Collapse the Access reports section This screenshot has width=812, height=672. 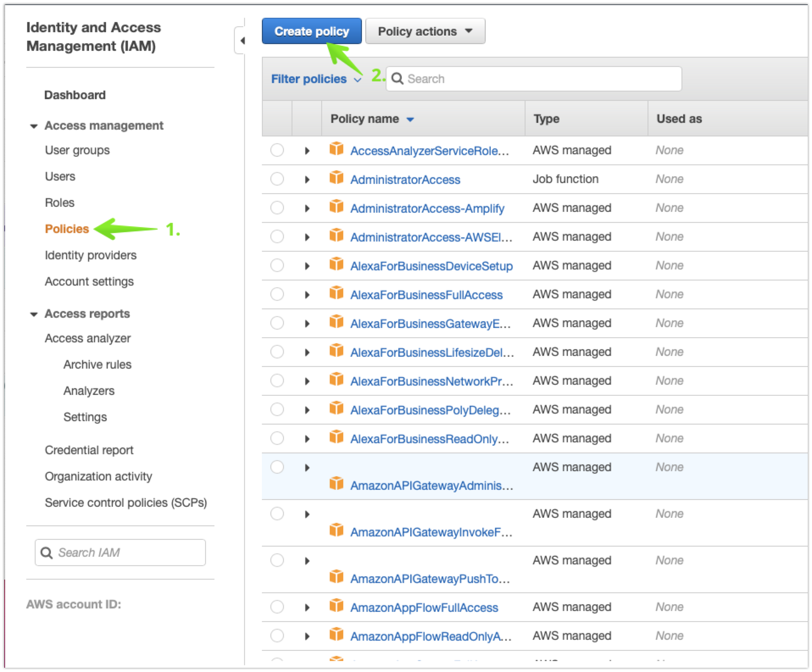click(x=34, y=314)
